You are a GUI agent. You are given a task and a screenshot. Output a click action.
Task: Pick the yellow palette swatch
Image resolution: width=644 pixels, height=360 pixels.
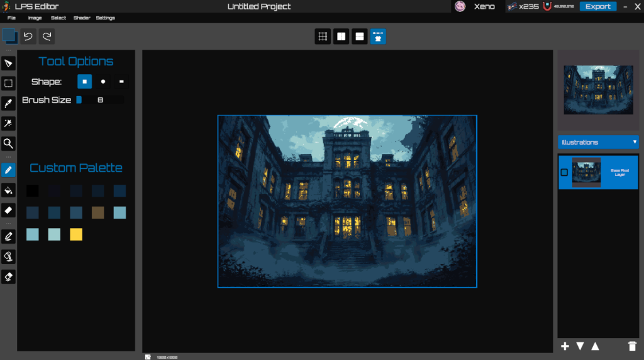coord(76,234)
